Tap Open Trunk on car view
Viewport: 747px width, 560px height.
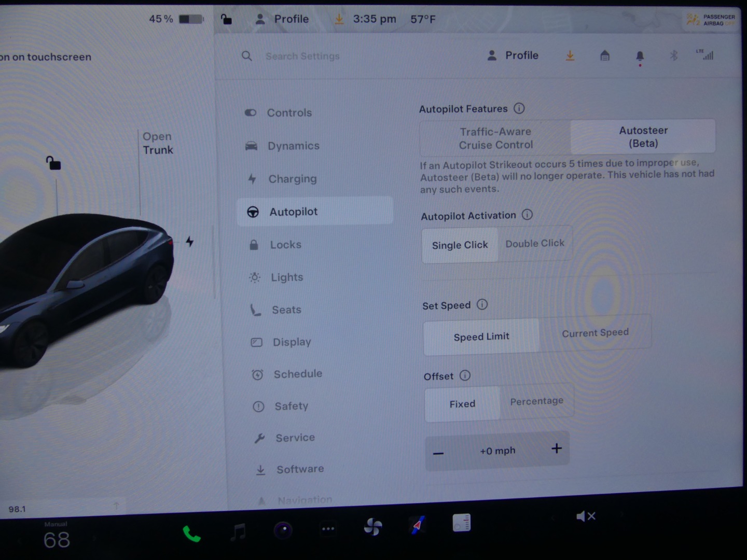[x=158, y=143]
